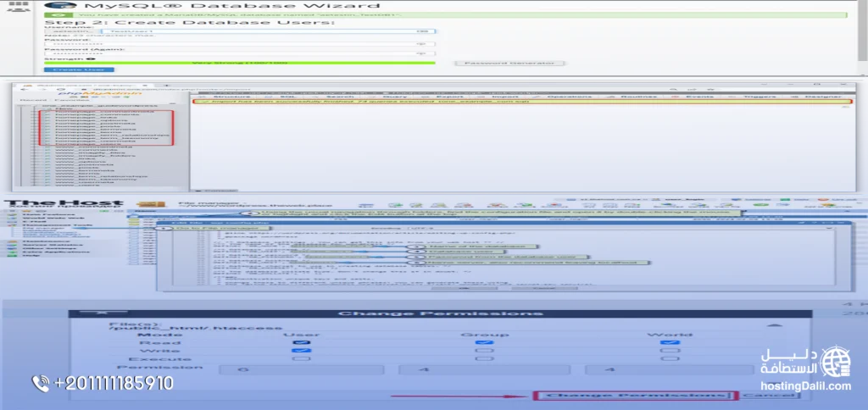Image resolution: width=868 pixels, height=410 pixels.
Task: Click the Create User button
Action: [x=79, y=69]
